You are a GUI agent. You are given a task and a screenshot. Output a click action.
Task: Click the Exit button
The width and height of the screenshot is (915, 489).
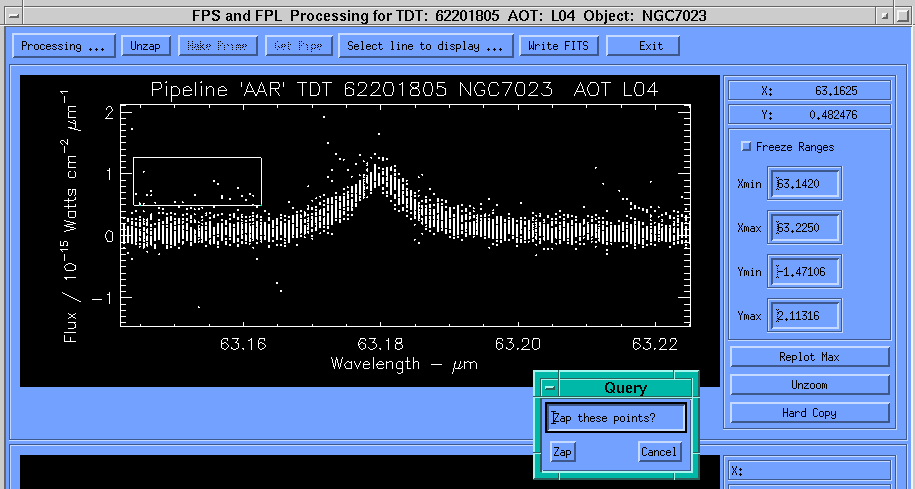(651, 46)
